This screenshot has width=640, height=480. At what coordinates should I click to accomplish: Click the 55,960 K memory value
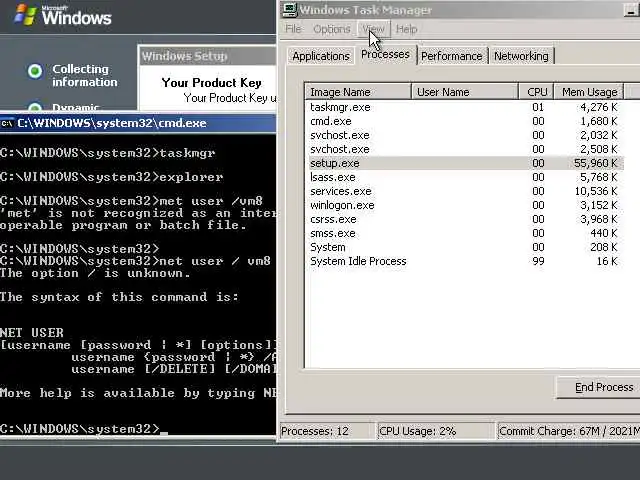596,163
